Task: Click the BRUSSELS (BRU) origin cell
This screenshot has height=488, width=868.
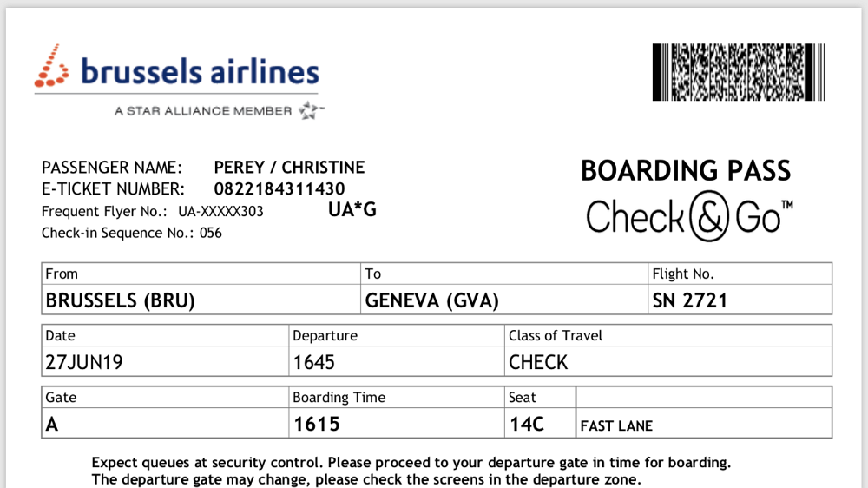Action: (x=120, y=300)
